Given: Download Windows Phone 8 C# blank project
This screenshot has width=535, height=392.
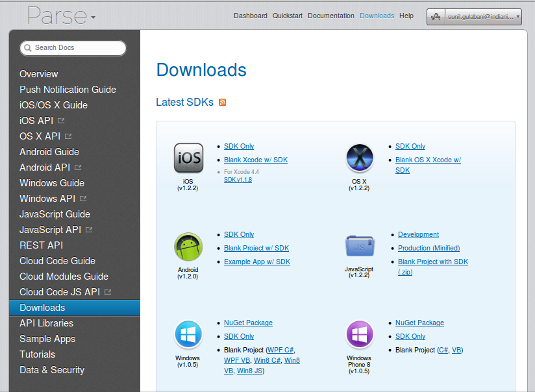Looking at the screenshot, I should click(x=443, y=350).
